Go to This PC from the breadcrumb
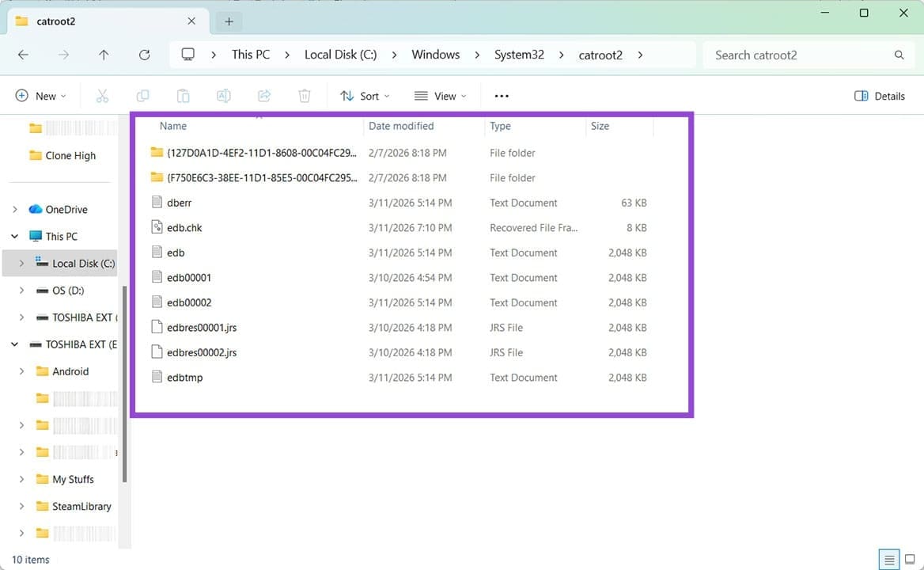924x570 pixels. coord(250,55)
